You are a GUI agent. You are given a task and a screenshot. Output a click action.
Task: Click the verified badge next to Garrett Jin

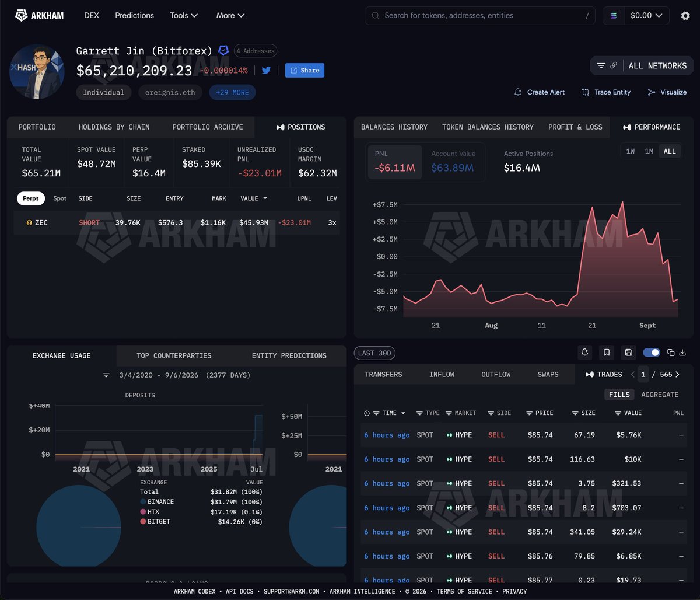[x=223, y=51]
